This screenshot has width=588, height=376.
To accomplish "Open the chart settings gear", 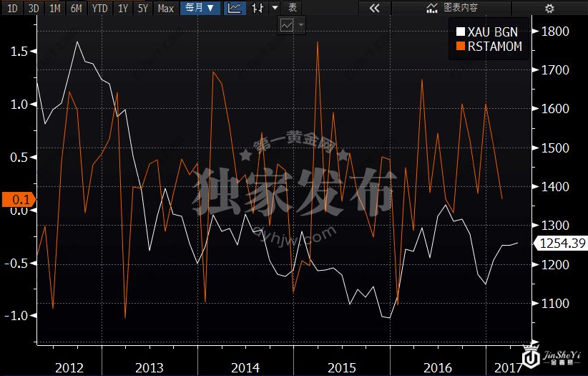I will (x=549, y=9).
